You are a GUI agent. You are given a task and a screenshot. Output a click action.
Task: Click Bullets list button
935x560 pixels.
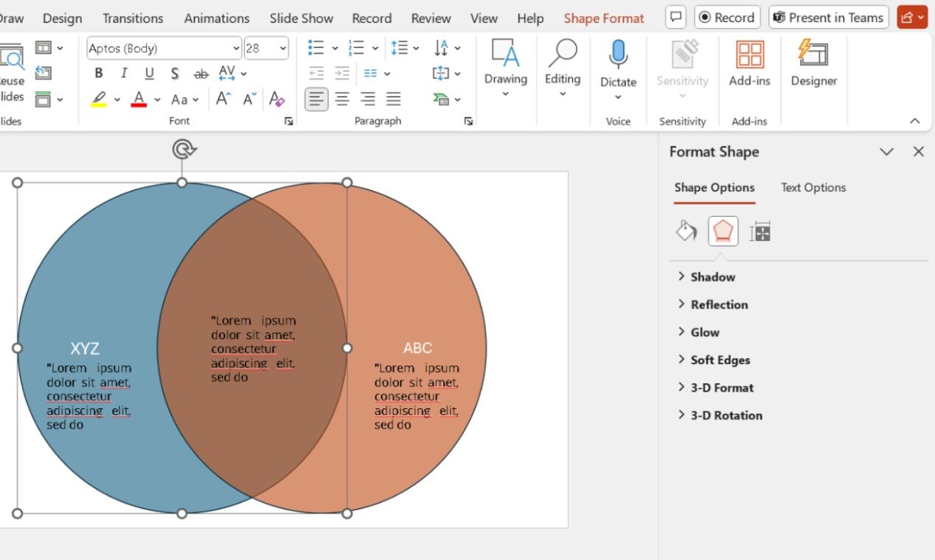(x=316, y=48)
